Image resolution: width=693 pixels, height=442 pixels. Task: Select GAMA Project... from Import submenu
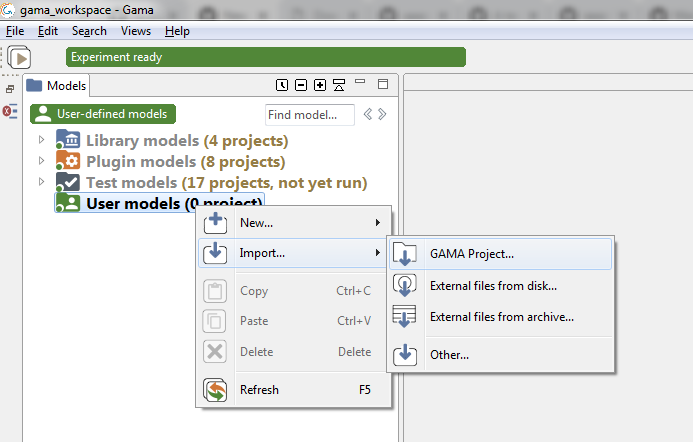tap(501, 254)
